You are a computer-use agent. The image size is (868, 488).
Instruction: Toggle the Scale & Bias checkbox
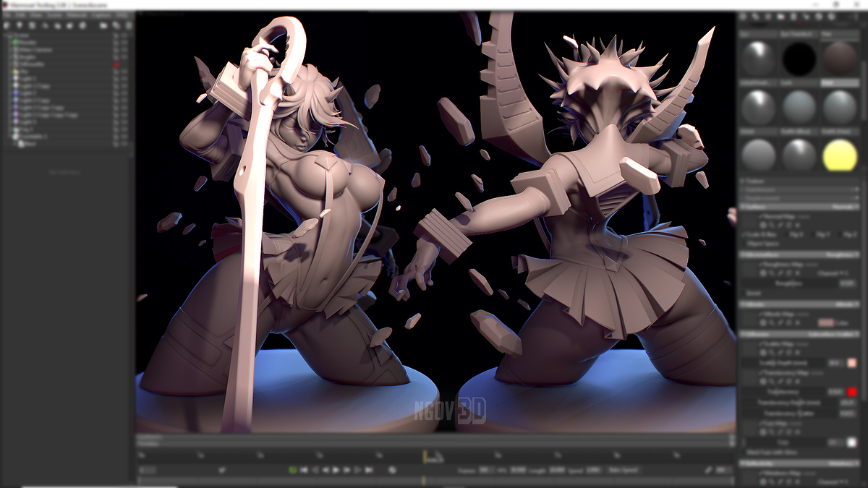point(745,234)
